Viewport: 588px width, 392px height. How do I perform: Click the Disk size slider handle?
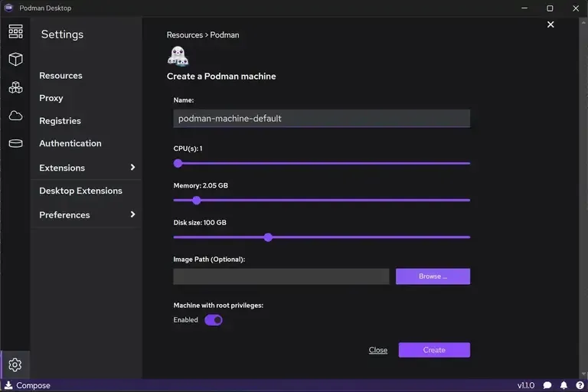(268, 237)
